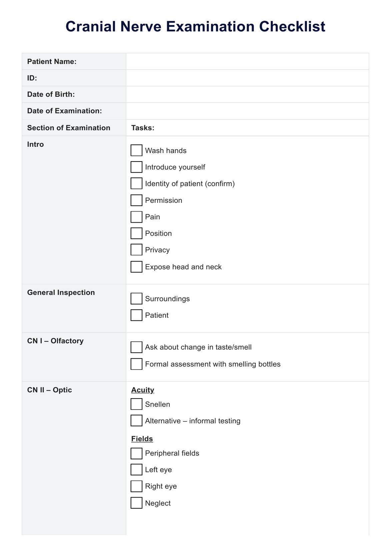This screenshot has width=392, height=544.
Task: Mark Identity of patient (confirm) checkbox
Action: tap(136, 184)
